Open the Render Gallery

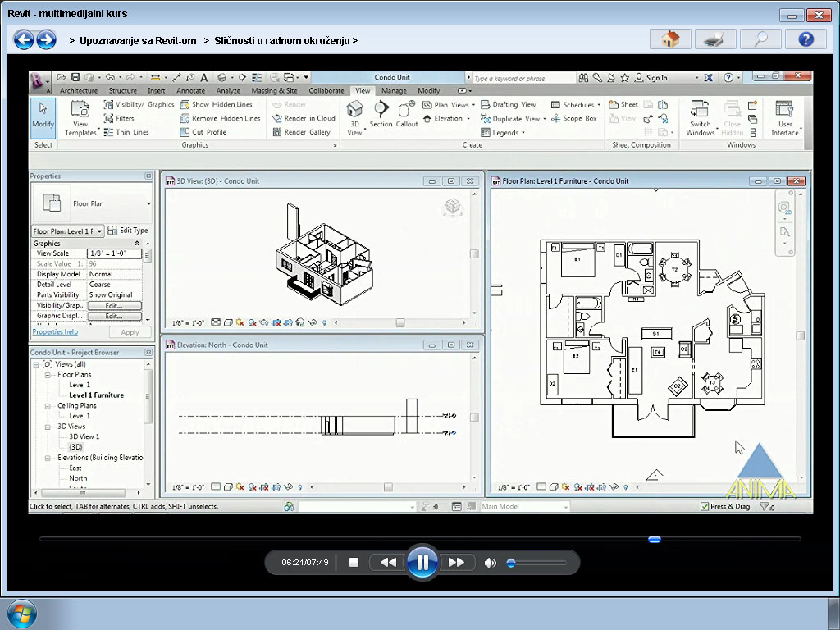point(306,130)
